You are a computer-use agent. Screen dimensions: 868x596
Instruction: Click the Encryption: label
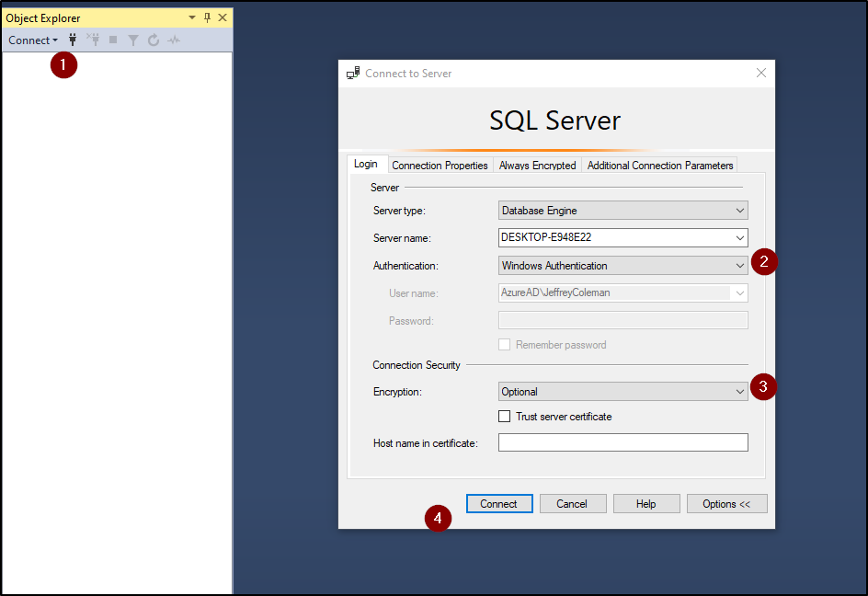(397, 392)
